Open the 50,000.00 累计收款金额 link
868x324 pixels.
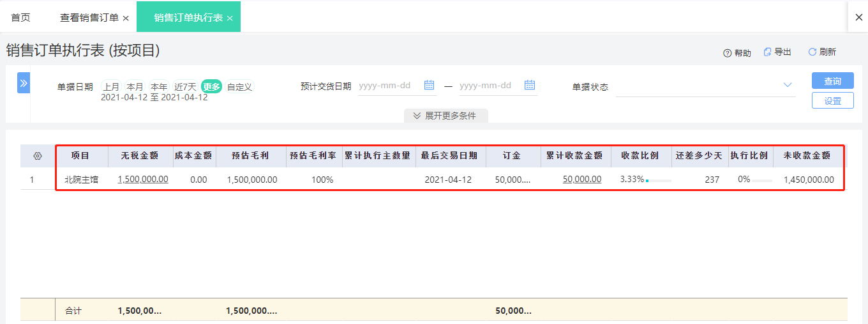point(582,179)
